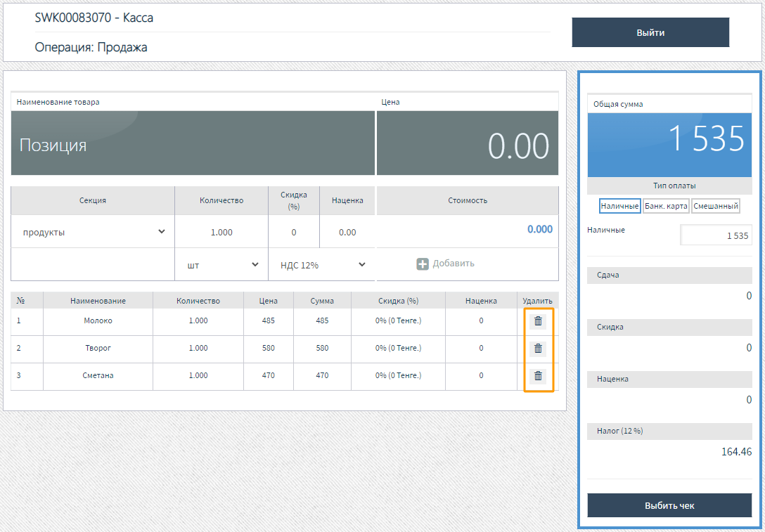Click the Наименование column header

coord(98,301)
